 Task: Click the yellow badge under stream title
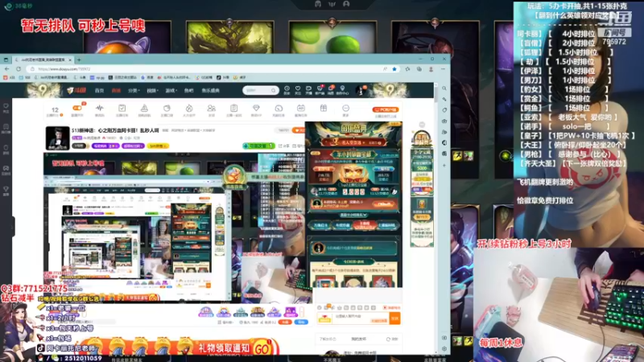coord(158,146)
